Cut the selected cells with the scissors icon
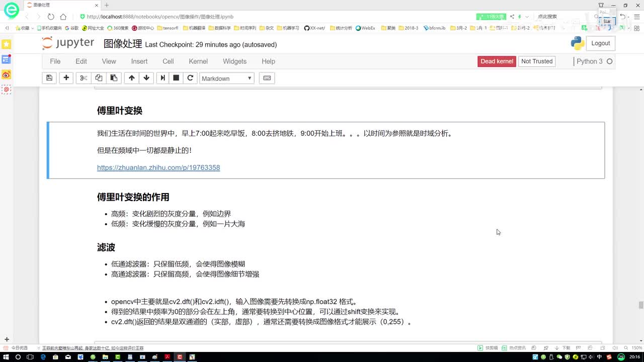Image resolution: width=644 pixels, height=362 pixels. pos(84,78)
